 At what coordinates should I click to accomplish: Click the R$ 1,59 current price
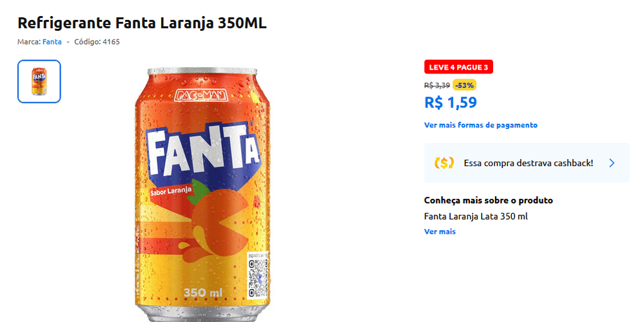pos(451,102)
